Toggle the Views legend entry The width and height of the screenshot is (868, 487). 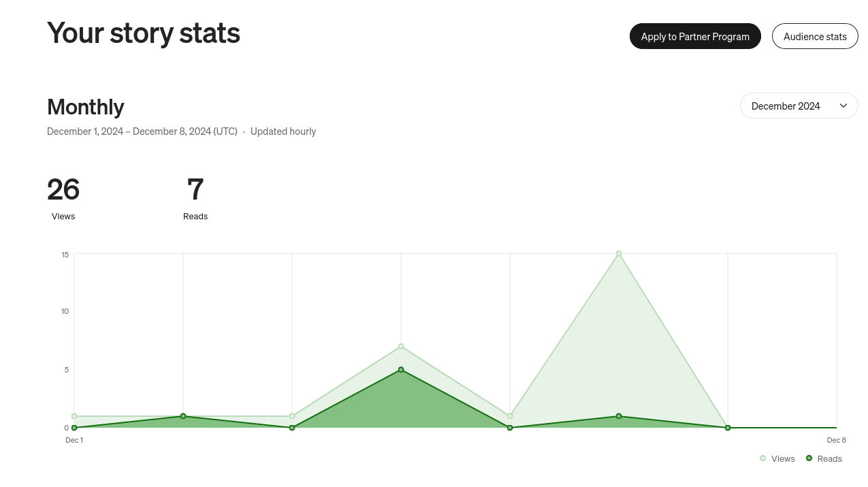tap(777, 458)
